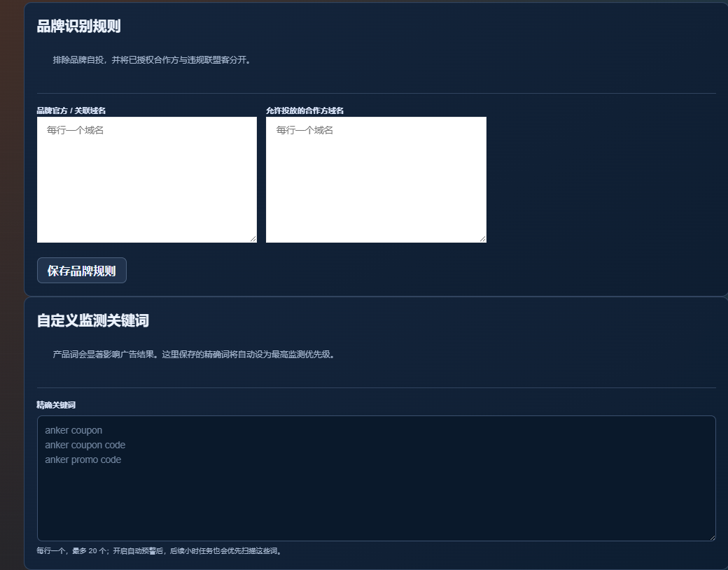Click the 保存品牌规则 button
Viewport: 728px width, 570px height.
click(x=82, y=271)
